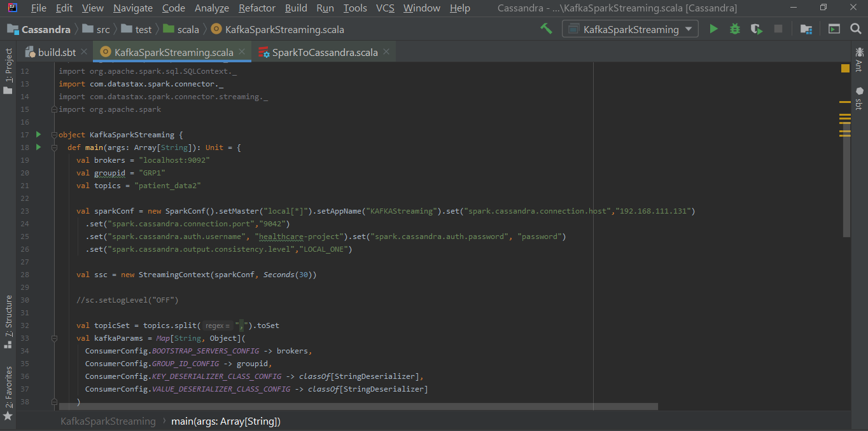Screen dimensions: 868x431
Task: Click the toolbar icon left of the Search magnifier
Action: 834,29
